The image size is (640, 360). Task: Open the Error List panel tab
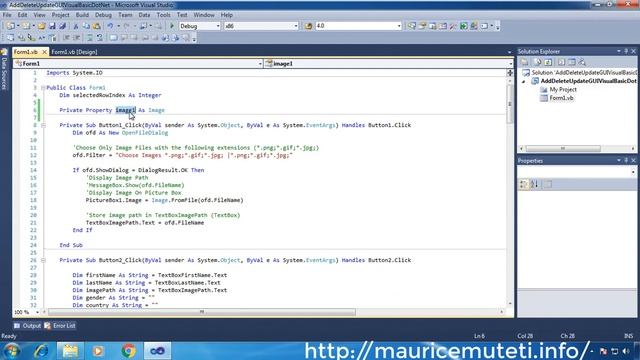click(60, 326)
